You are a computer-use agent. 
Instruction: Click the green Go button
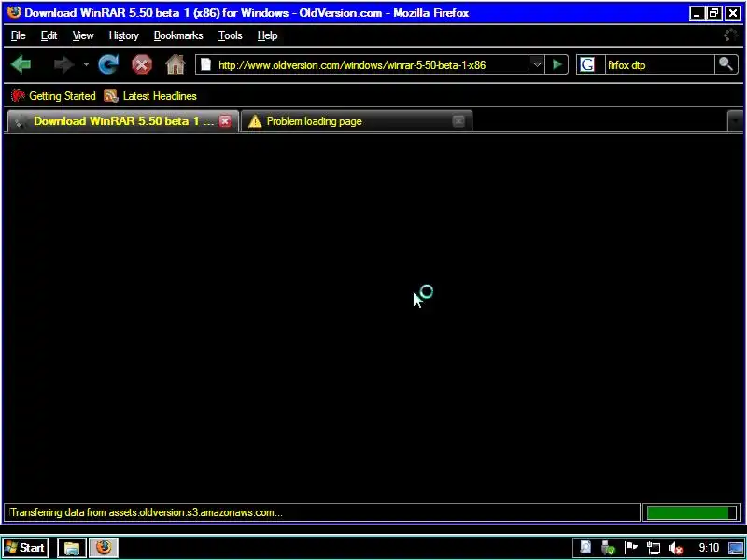tap(557, 64)
